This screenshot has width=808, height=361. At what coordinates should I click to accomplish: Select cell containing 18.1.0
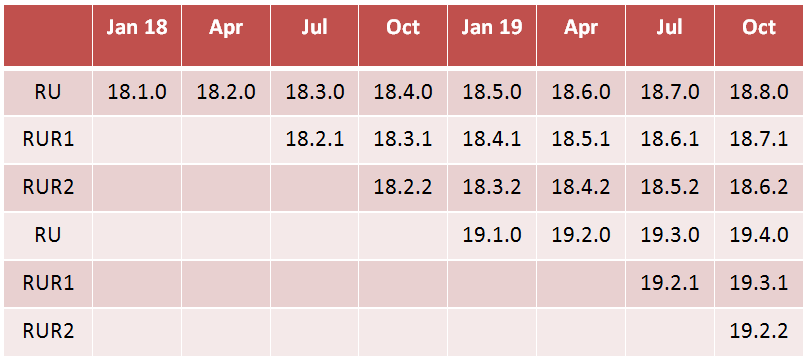click(x=137, y=93)
